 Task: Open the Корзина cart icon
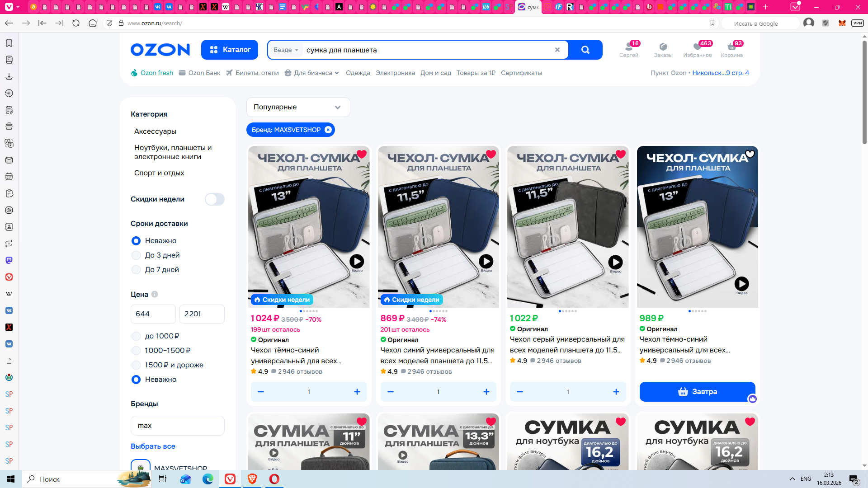coord(731,47)
